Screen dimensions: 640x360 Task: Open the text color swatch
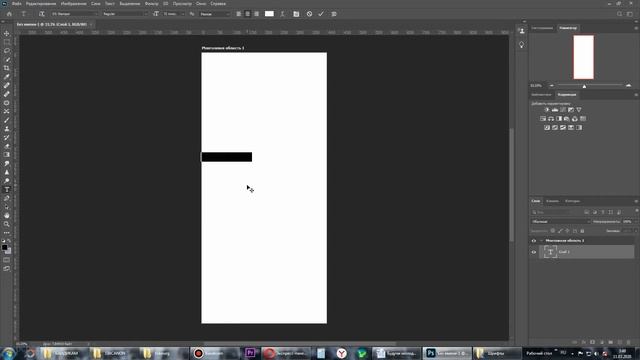269,14
